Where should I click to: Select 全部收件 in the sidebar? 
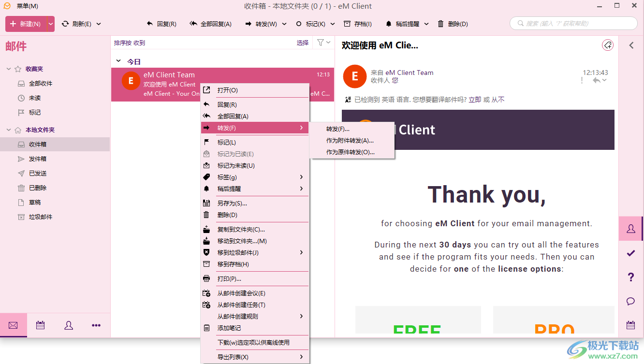41,84
